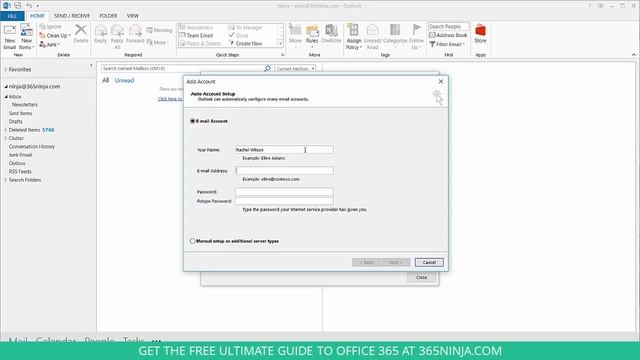The height and width of the screenshot is (360, 640).
Task: Click the Store app icon
Action: 480,31
